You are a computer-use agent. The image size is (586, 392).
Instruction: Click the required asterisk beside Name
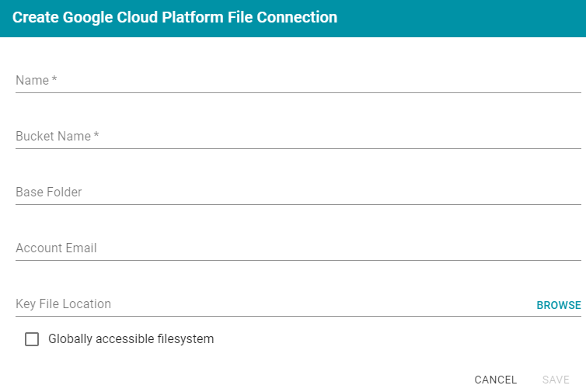(x=54, y=78)
